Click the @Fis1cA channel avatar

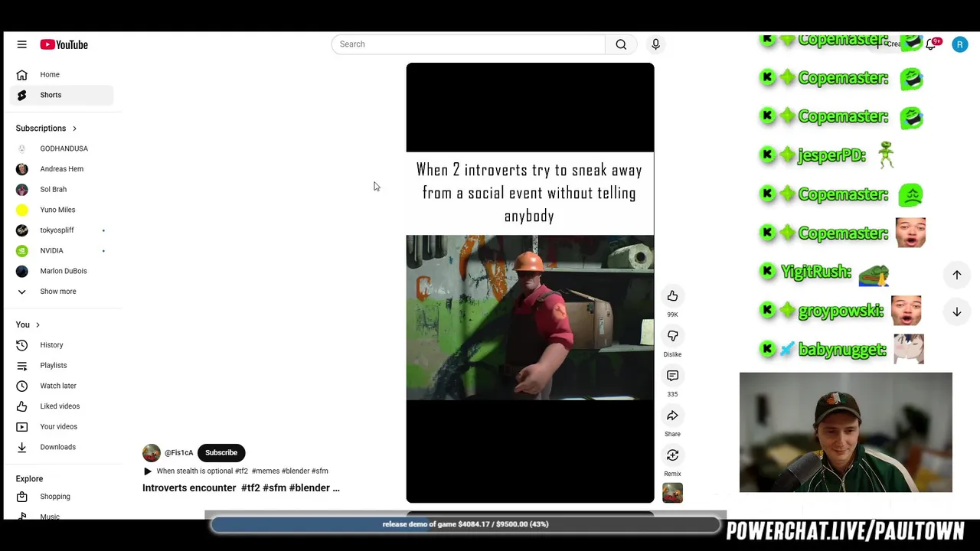(x=152, y=452)
